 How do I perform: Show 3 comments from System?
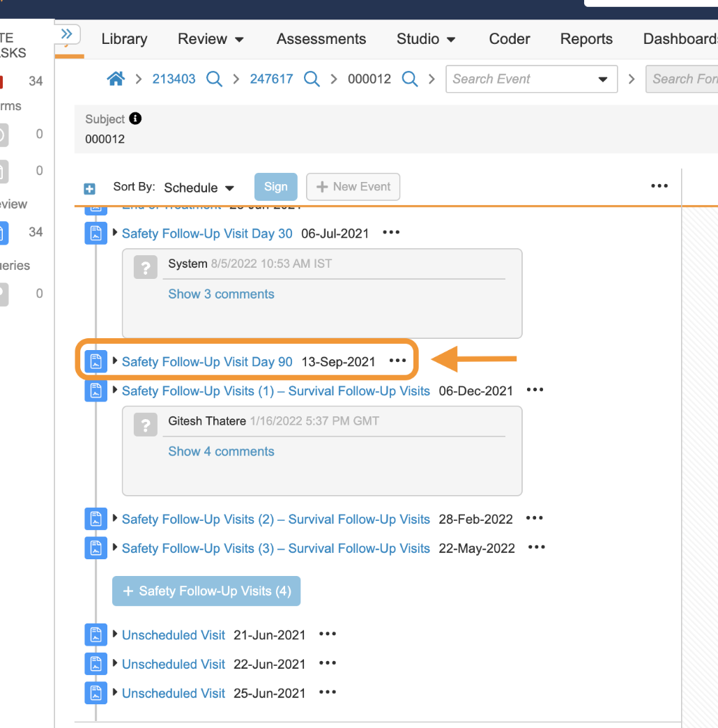click(x=221, y=294)
